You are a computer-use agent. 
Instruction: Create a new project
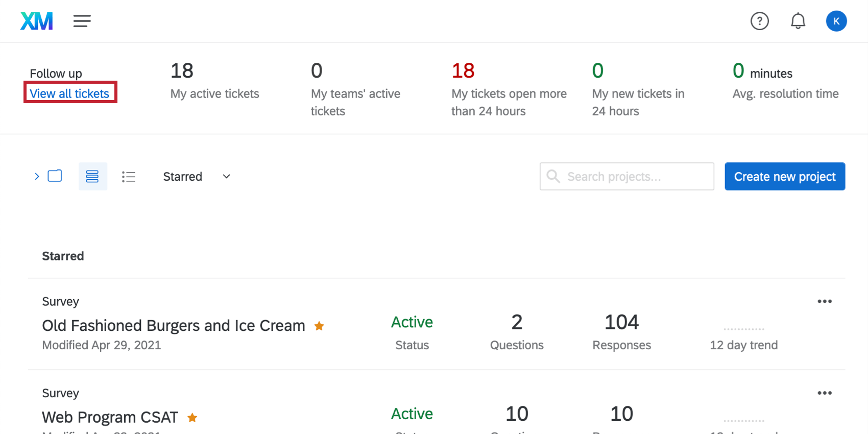point(784,176)
